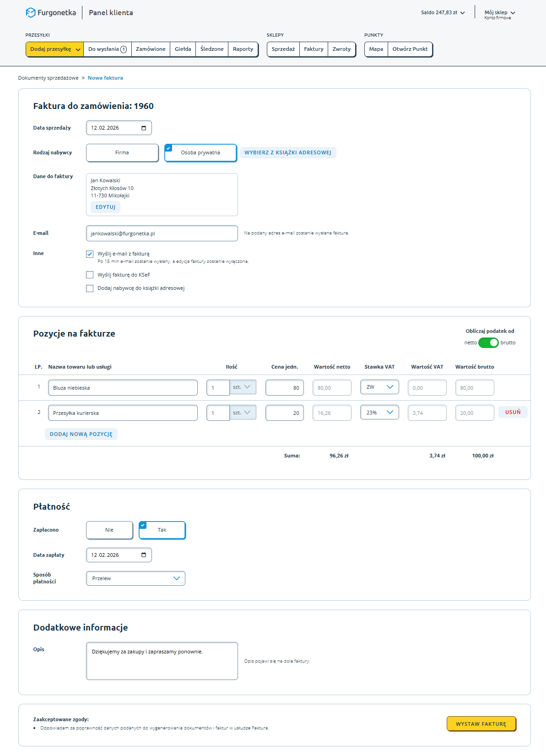
Task: Enable Wyślij fakturę do KSeF checkbox
Action: [x=90, y=275]
